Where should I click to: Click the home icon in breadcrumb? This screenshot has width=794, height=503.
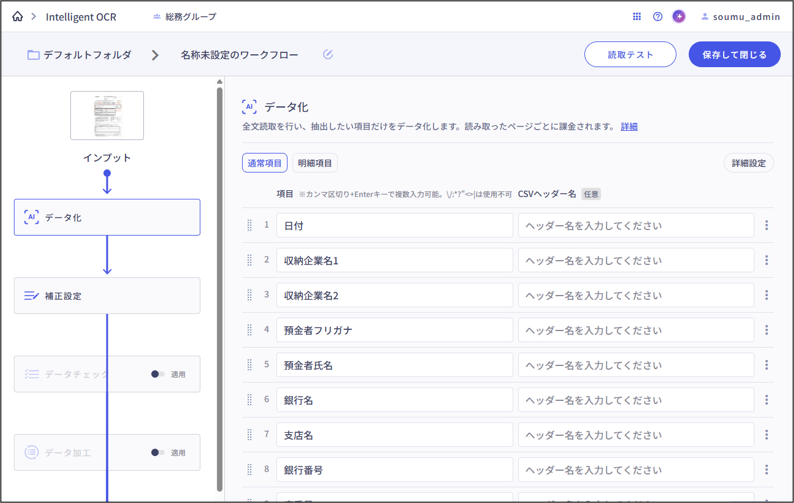17,17
